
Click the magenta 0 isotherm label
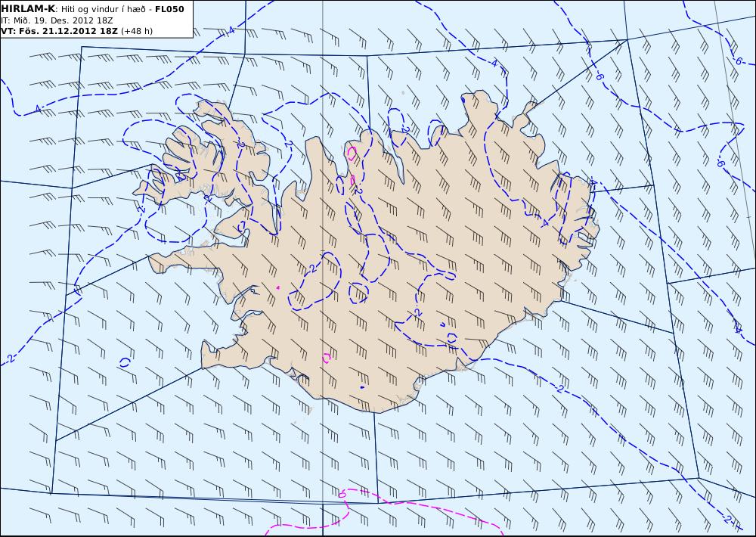click(x=342, y=494)
